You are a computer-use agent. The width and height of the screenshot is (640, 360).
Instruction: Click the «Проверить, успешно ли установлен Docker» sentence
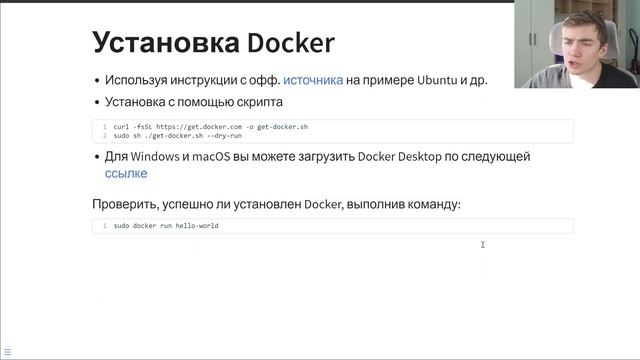276,204
